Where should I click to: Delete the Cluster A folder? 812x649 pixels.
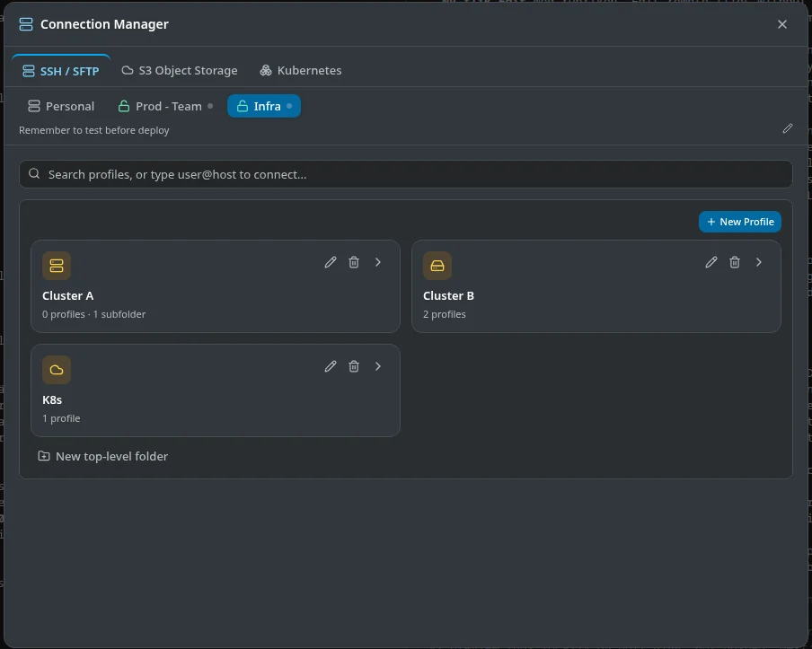pos(354,262)
